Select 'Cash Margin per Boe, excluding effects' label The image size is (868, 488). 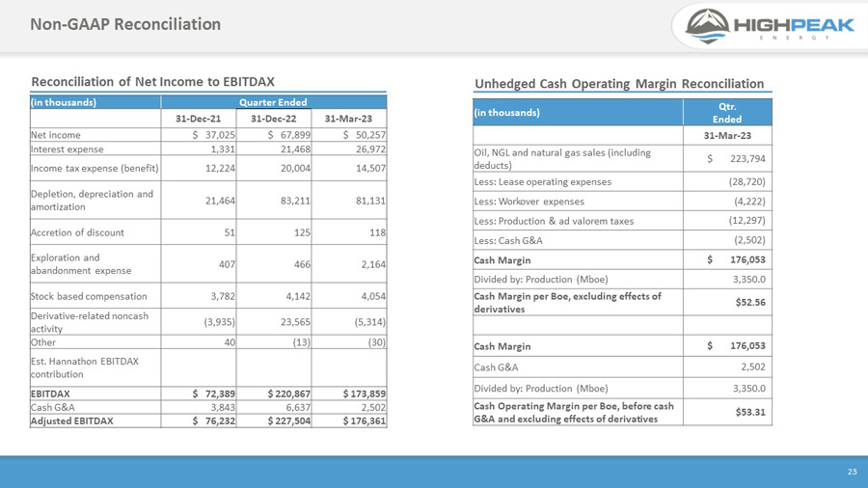(x=567, y=303)
